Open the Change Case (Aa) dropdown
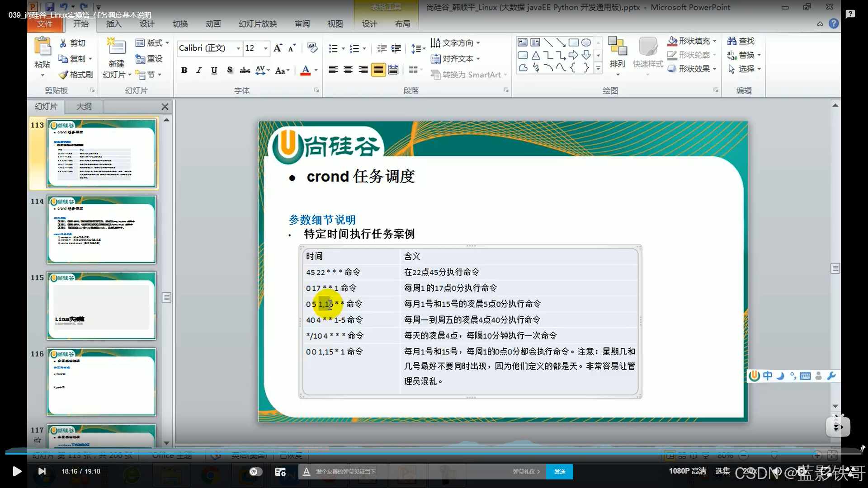 [x=282, y=70]
